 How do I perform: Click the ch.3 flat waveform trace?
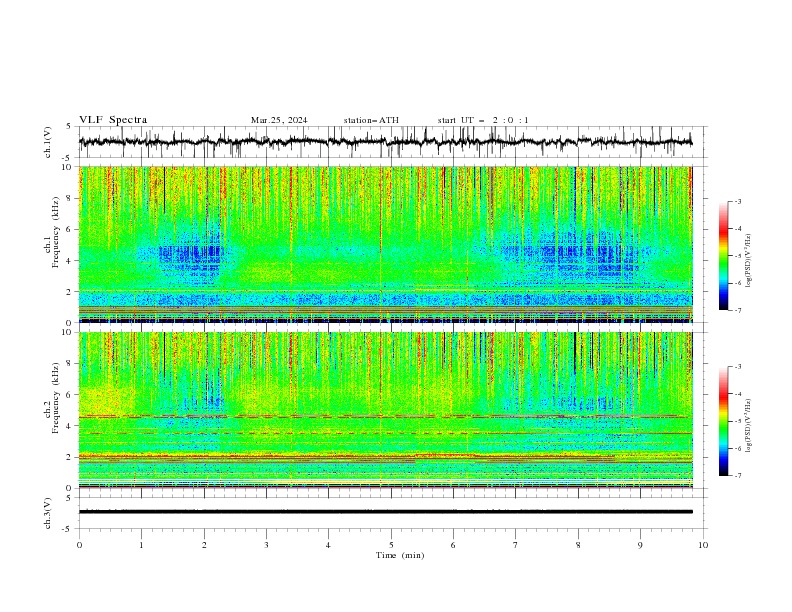pyautogui.click(x=385, y=512)
